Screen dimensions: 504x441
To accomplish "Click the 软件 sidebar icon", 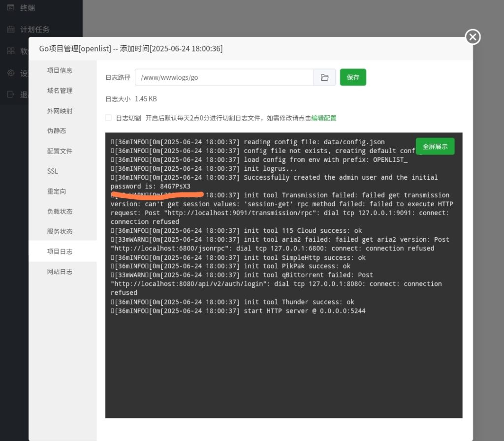I will 11,51.
